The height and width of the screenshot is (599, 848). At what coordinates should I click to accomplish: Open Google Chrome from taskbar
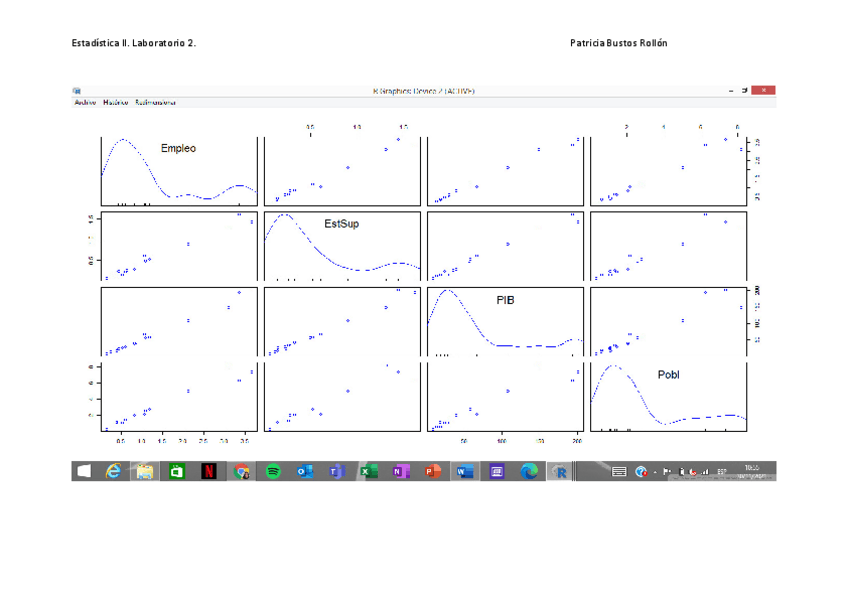click(x=241, y=471)
